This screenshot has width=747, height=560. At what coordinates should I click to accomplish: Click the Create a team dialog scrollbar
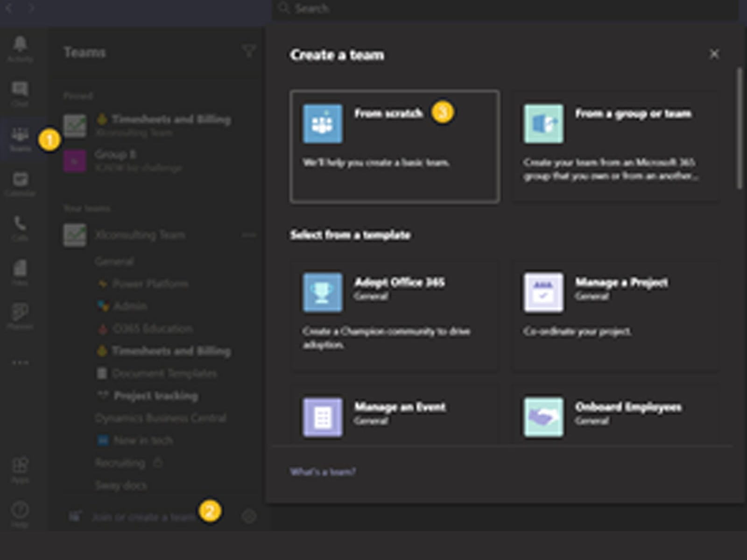tap(739, 128)
